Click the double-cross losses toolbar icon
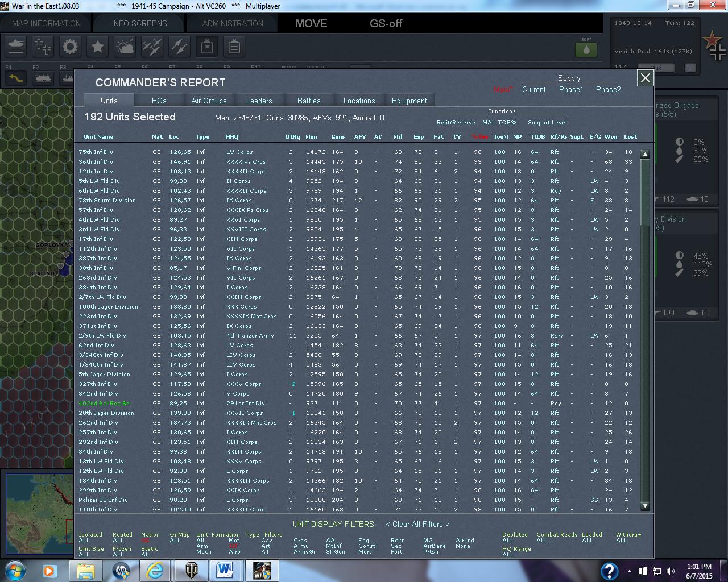The height and width of the screenshot is (582, 728). click(x=43, y=47)
